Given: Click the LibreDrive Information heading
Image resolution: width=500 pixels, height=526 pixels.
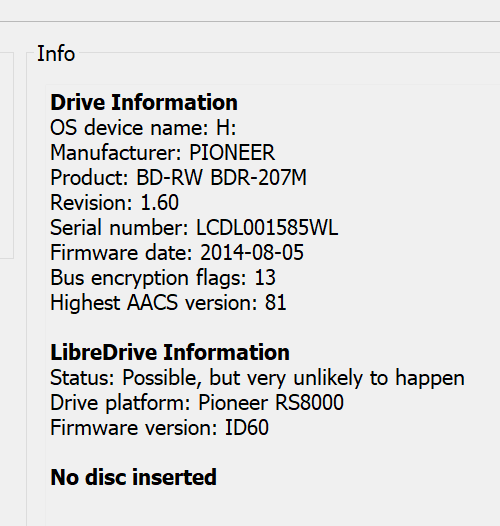Looking at the screenshot, I should coord(170,353).
